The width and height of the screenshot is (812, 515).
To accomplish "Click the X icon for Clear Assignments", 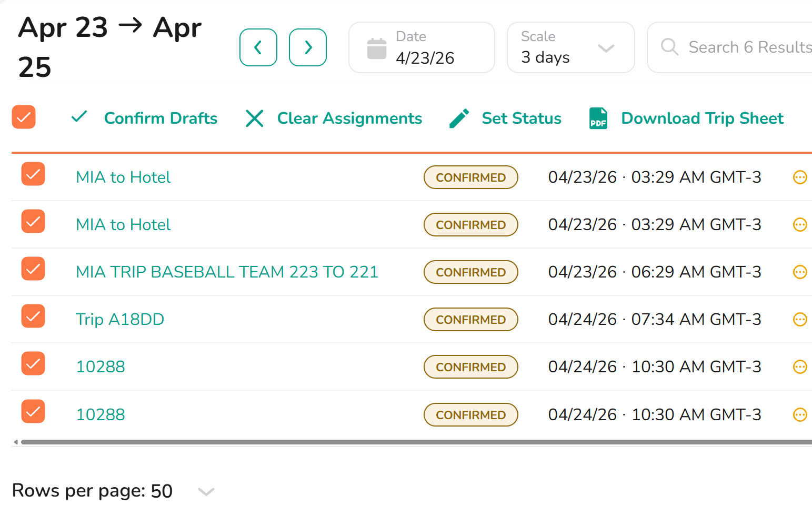I will click(x=255, y=118).
